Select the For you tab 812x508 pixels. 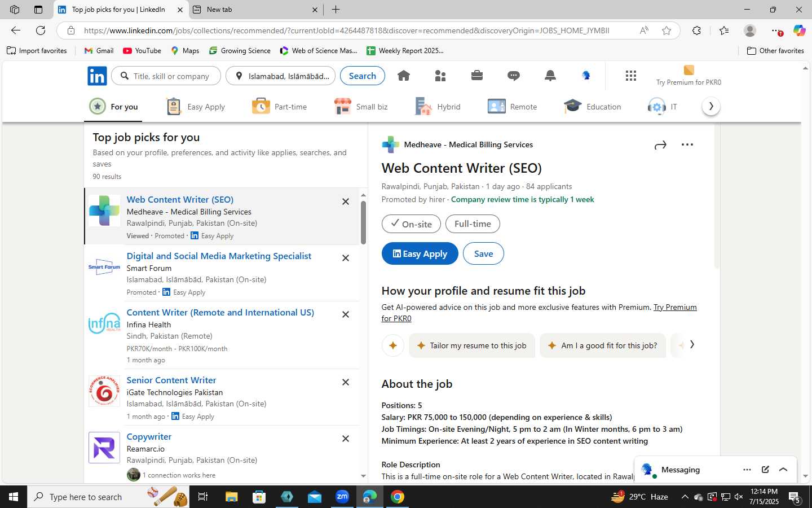(113, 107)
